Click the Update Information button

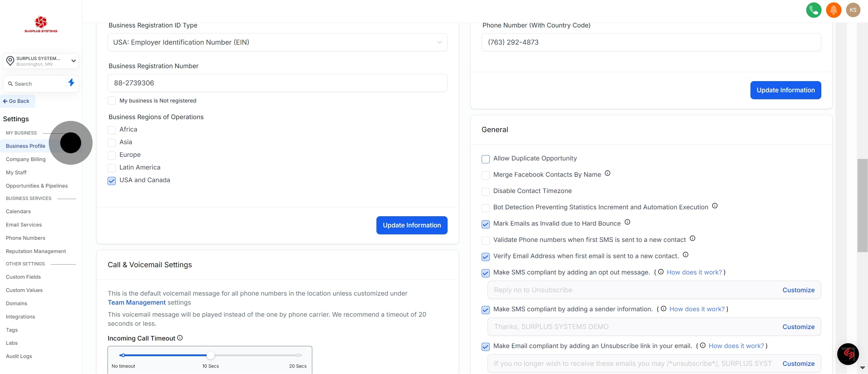(x=411, y=225)
